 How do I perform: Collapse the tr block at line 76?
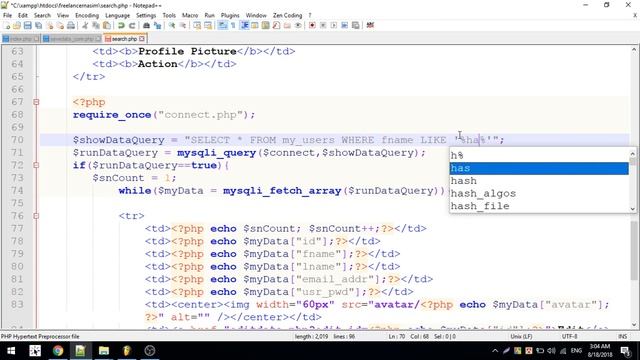[x=36, y=216]
